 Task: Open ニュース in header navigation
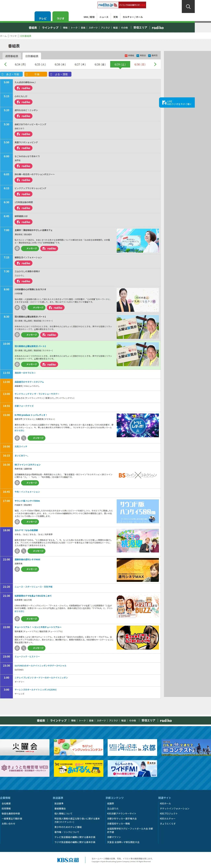104,17
